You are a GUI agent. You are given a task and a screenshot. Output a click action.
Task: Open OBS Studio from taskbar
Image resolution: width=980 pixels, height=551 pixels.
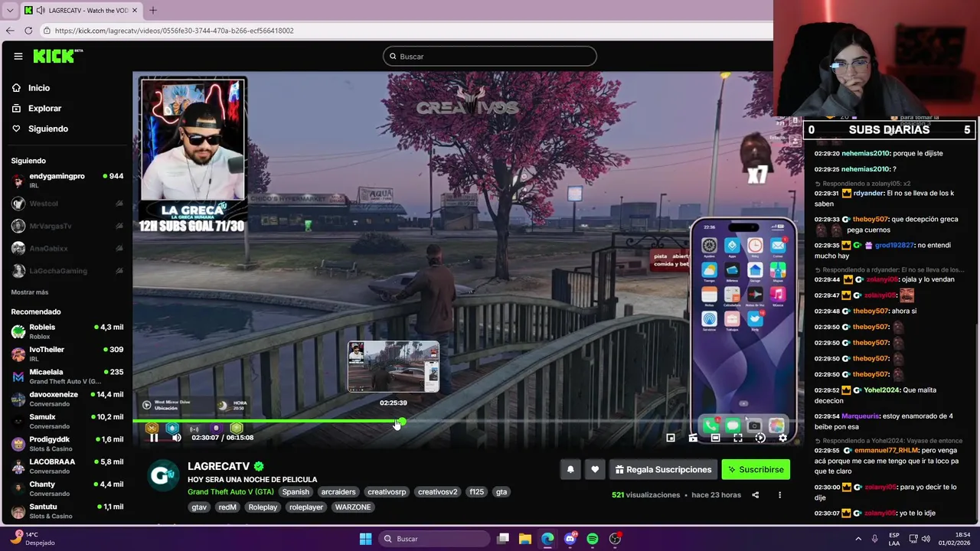(x=615, y=539)
